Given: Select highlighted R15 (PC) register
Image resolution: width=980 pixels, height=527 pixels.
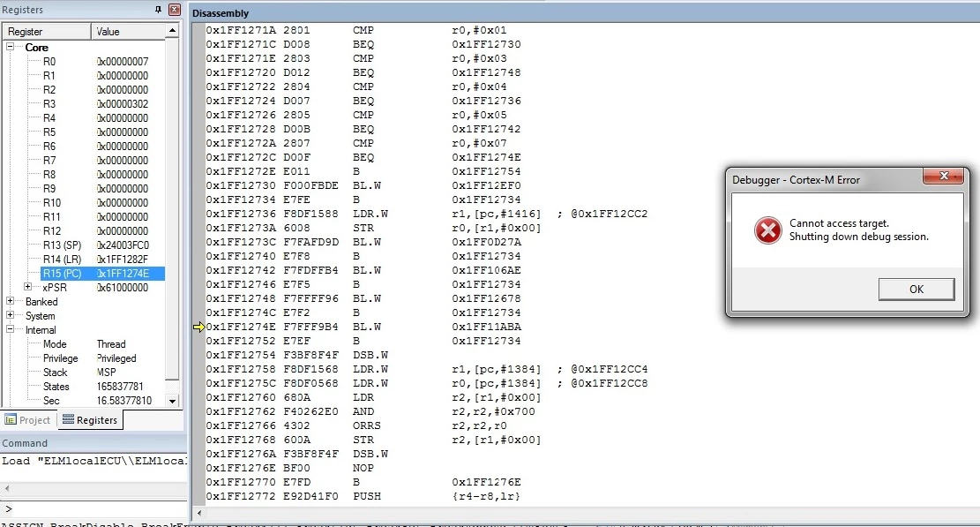Looking at the screenshot, I should [102, 273].
